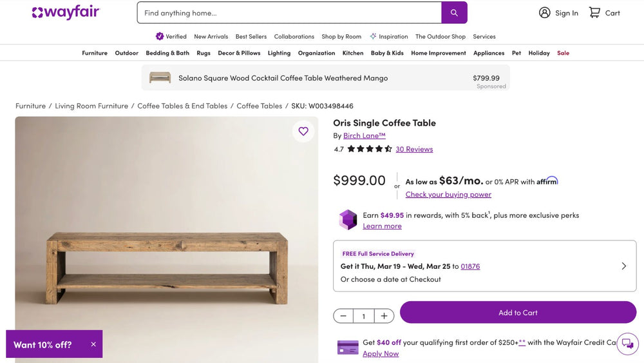The width and height of the screenshot is (644, 363).
Task: Open the Sale menu item
Action: pos(563,53)
